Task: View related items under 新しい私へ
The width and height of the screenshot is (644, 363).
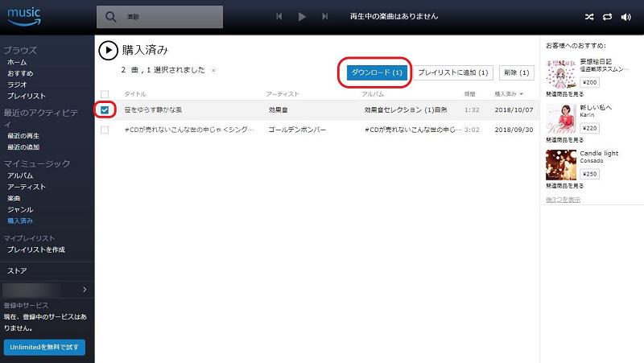Action: (x=564, y=140)
